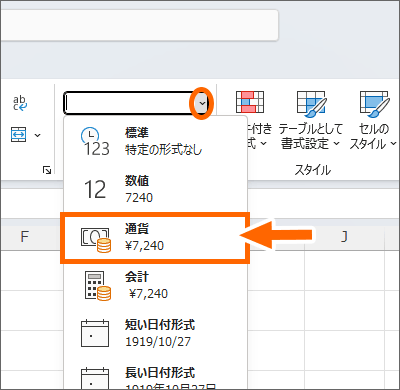Image resolution: width=400 pixels, height=390 pixels.
Task: Click the calculator coins icon for 会計
Action: point(97,286)
